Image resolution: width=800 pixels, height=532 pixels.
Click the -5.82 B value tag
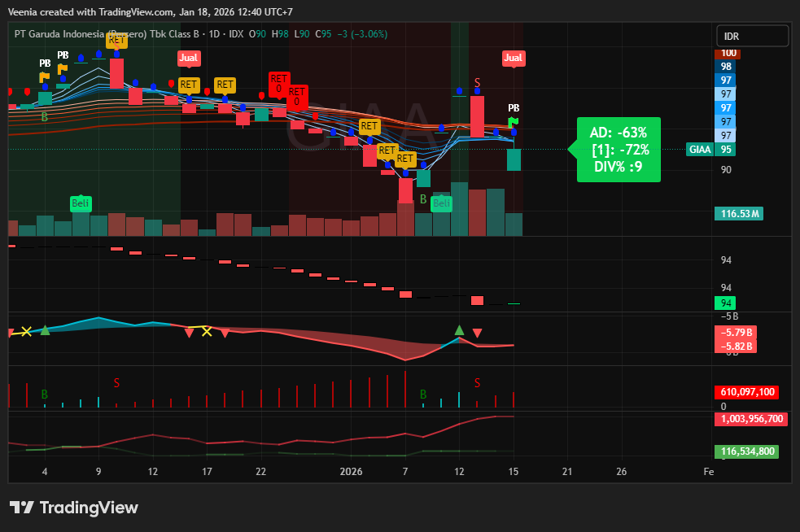(x=736, y=347)
